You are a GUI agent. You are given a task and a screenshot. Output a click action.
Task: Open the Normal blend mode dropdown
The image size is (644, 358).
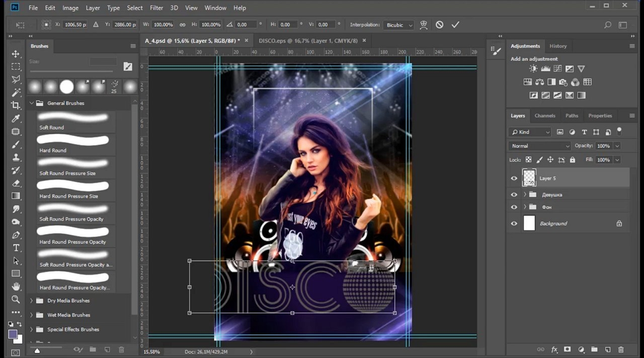pyautogui.click(x=539, y=146)
